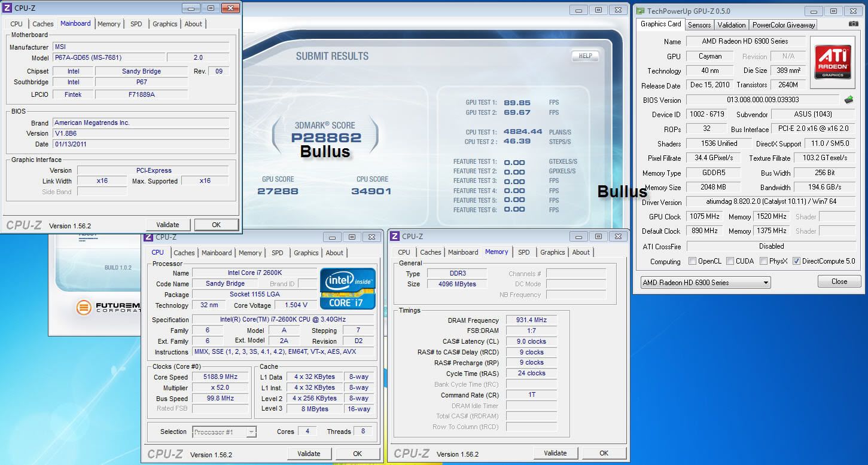Screen dimensions: 868x465
Task: Click Memory Size 4096 MBytes value
Action: [456, 284]
